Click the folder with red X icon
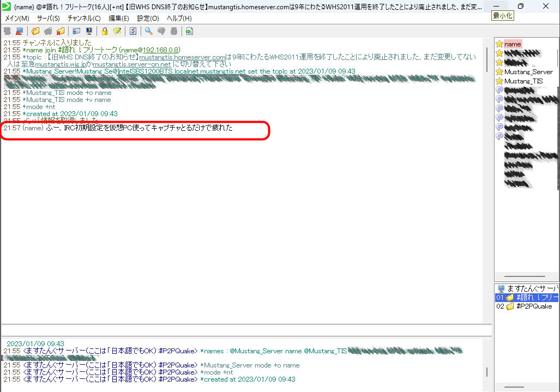This screenshot has width=560, height=392. tap(61, 31)
